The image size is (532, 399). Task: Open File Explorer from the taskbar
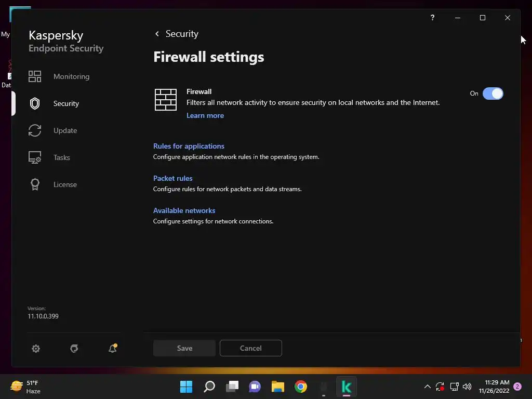click(x=277, y=387)
